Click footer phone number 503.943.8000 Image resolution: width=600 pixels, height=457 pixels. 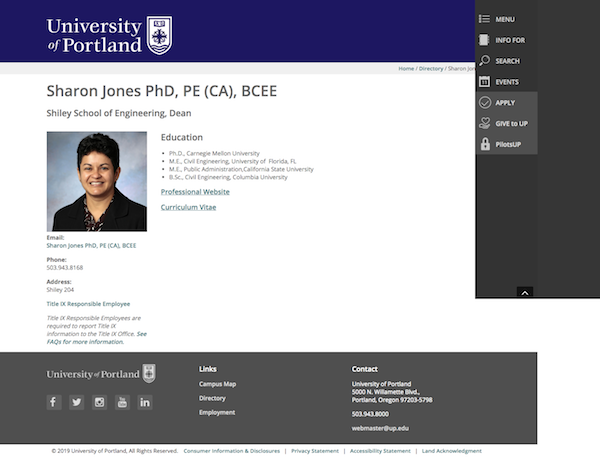click(x=370, y=414)
